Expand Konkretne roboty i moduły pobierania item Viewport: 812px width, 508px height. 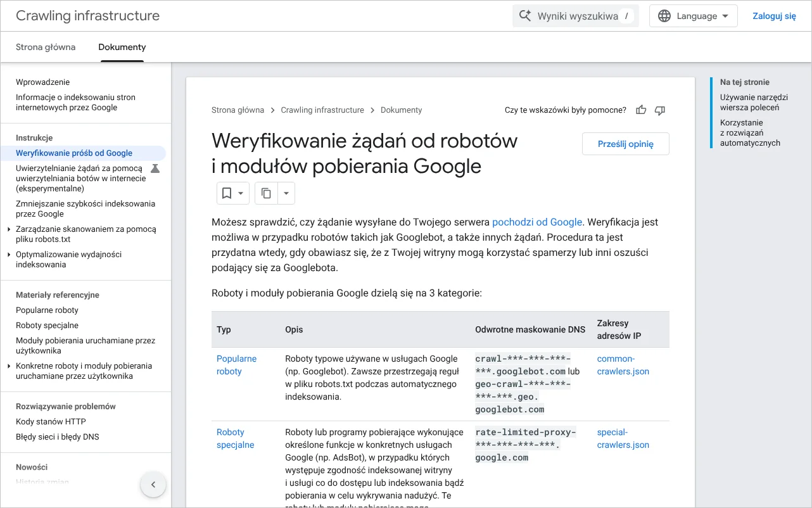(x=8, y=366)
